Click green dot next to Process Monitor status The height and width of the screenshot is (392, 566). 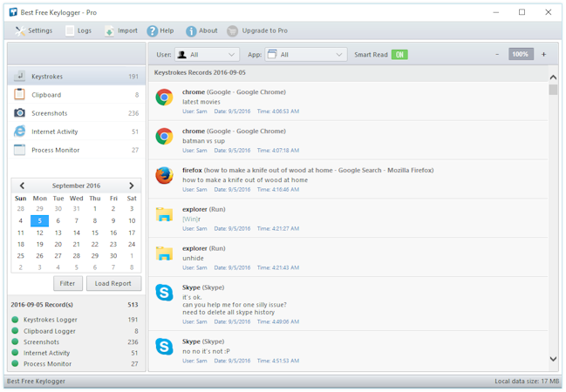(x=15, y=363)
